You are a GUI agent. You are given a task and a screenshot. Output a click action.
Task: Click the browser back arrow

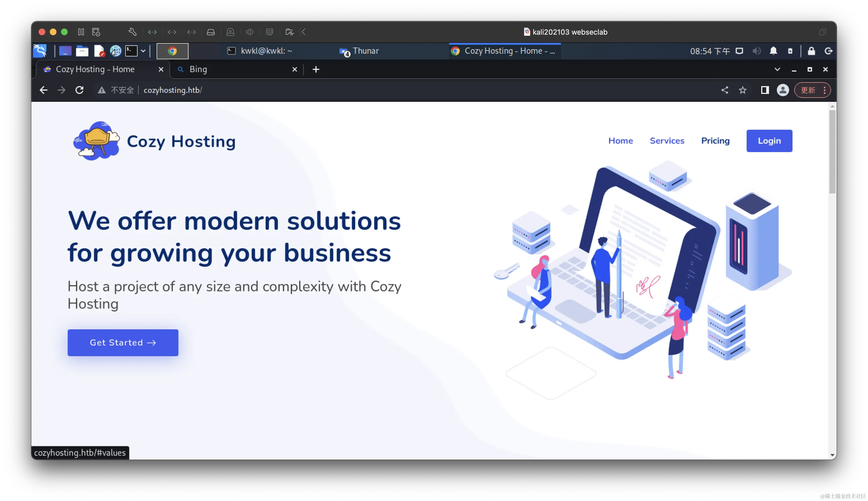(44, 90)
